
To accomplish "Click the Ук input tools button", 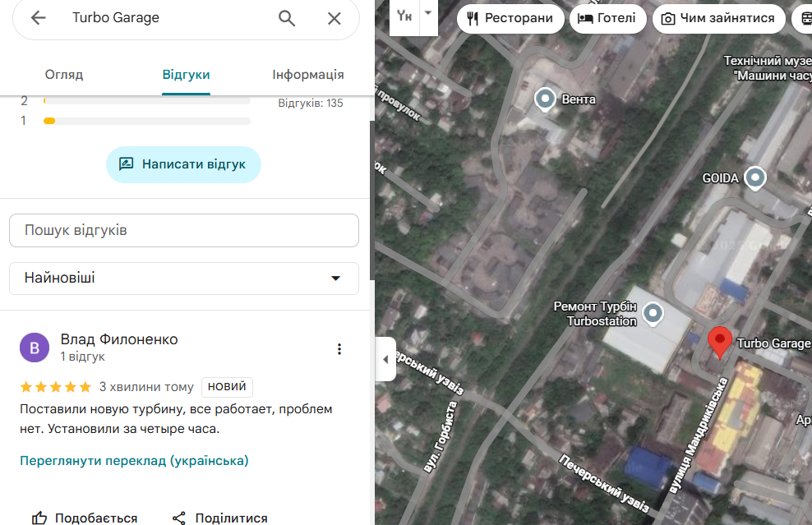I will click(404, 16).
